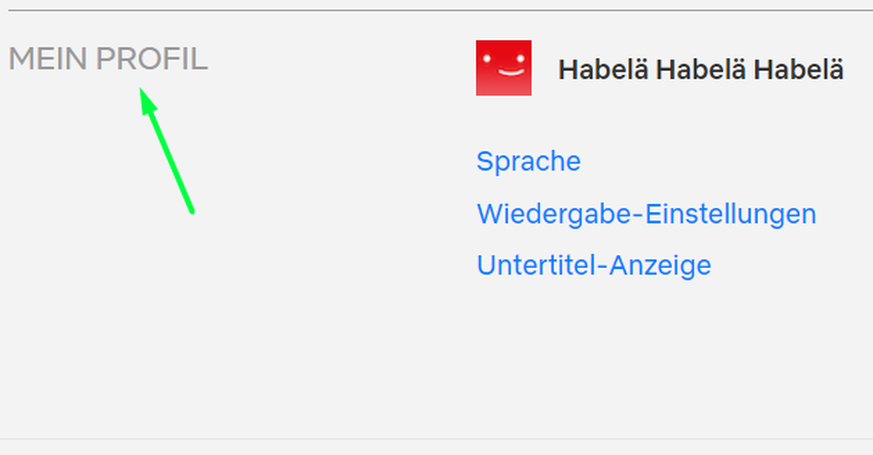
Task: Select the MEIN PROFIL section heading
Action: [x=108, y=60]
